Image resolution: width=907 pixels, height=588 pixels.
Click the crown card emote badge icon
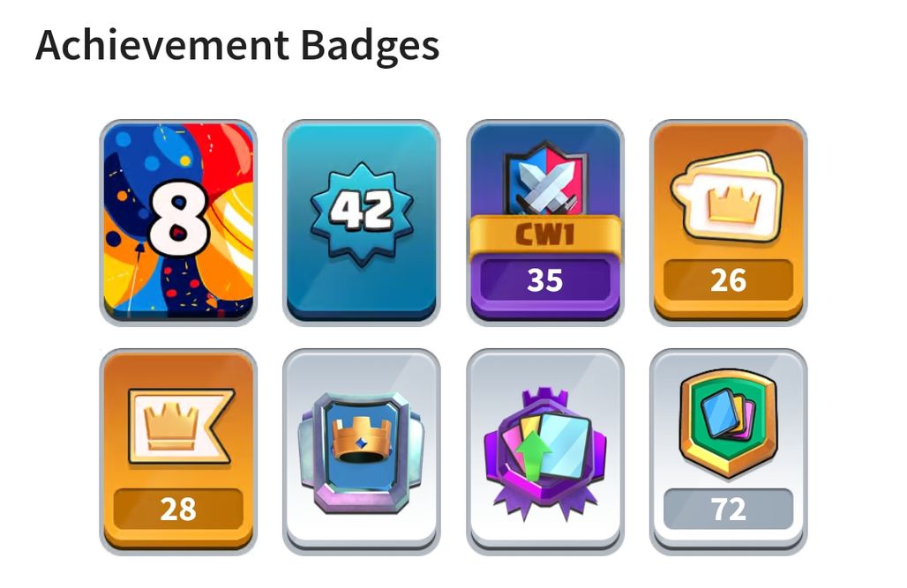pos(728,197)
